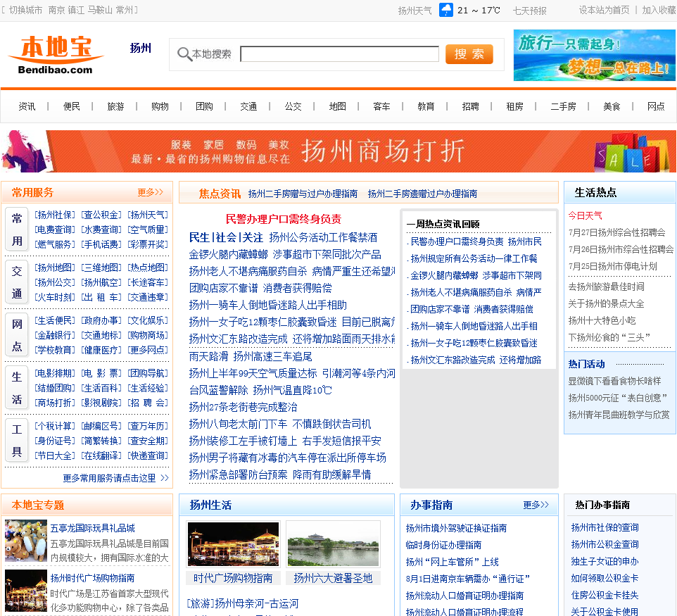The image size is (677, 616).
Task: Open the 查公积金 service link
Action: coord(101,215)
